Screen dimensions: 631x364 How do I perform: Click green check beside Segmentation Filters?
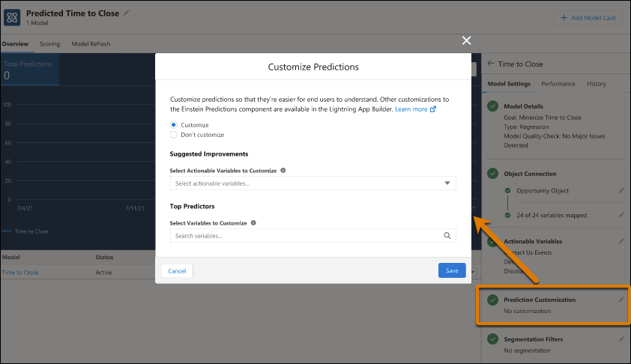pos(492,339)
